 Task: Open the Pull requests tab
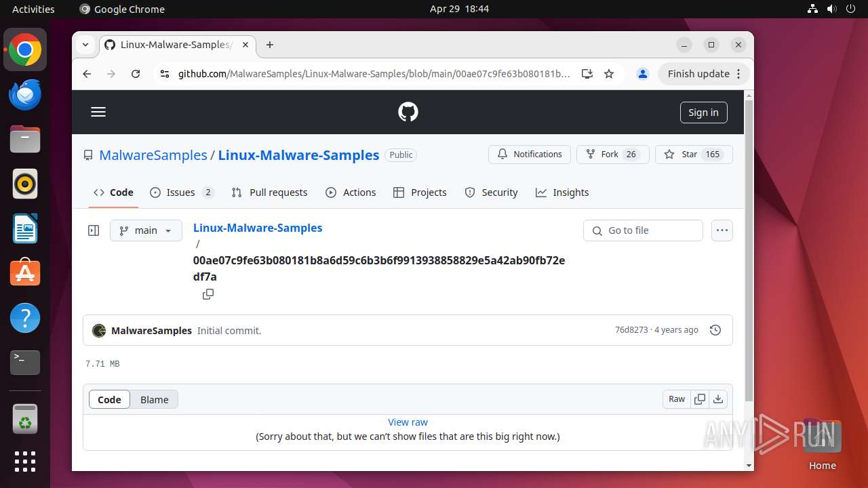(269, 192)
